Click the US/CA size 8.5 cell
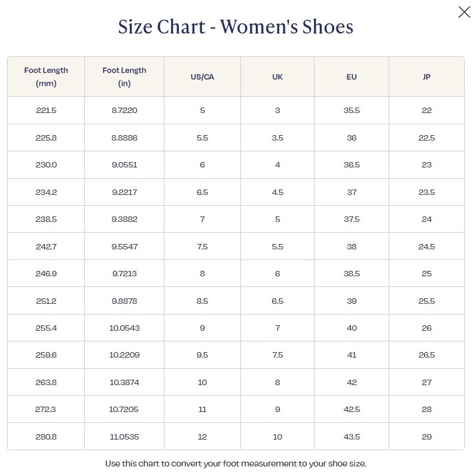476x476 pixels. (x=202, y=301)
